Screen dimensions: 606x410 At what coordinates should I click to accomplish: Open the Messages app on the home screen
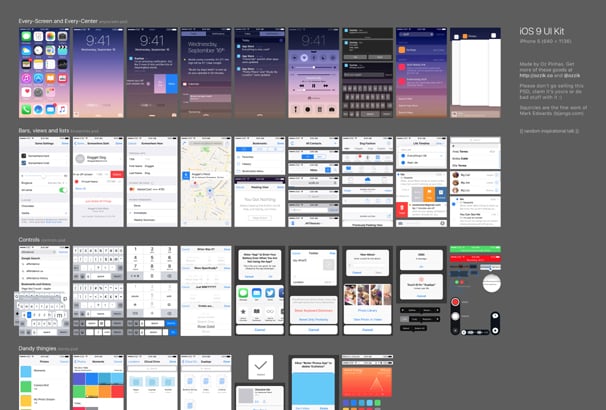26,36
